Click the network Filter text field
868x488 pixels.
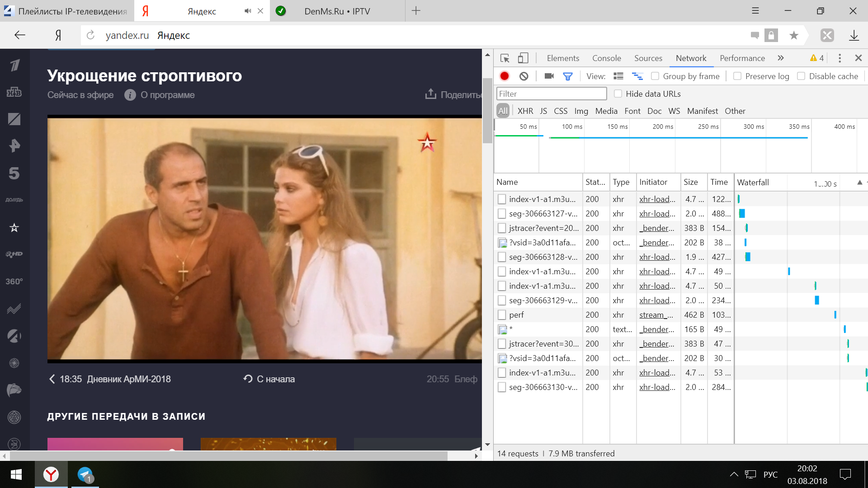click(551, 94)
